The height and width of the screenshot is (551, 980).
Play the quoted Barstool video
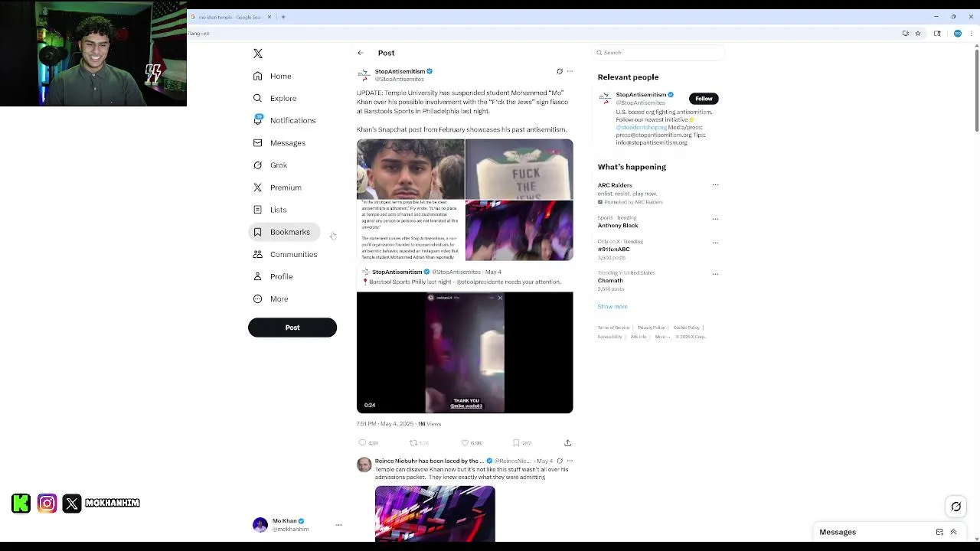point(465,353)
